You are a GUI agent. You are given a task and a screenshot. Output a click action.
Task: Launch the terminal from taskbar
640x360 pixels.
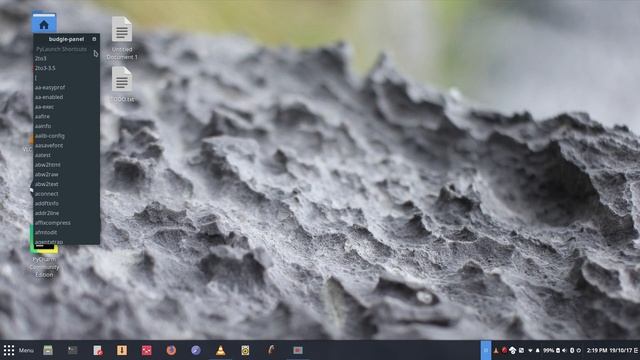coord(73,350)
